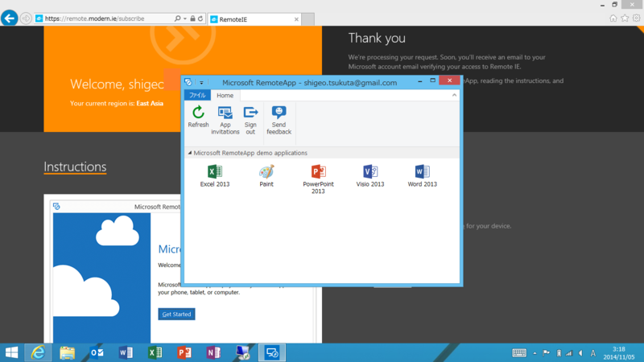Open browser Tools gear icon
Viewport: 644px width, 362px height.
pos(636,18)
